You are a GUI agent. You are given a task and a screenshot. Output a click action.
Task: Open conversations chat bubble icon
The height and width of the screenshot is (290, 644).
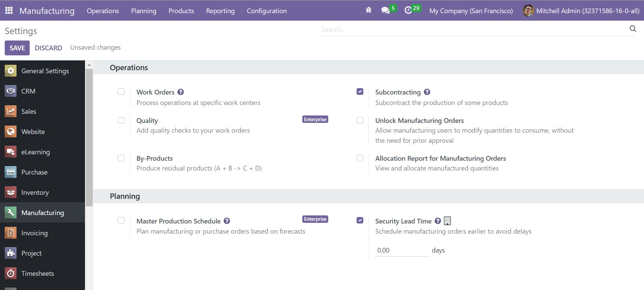pos(385,10)
